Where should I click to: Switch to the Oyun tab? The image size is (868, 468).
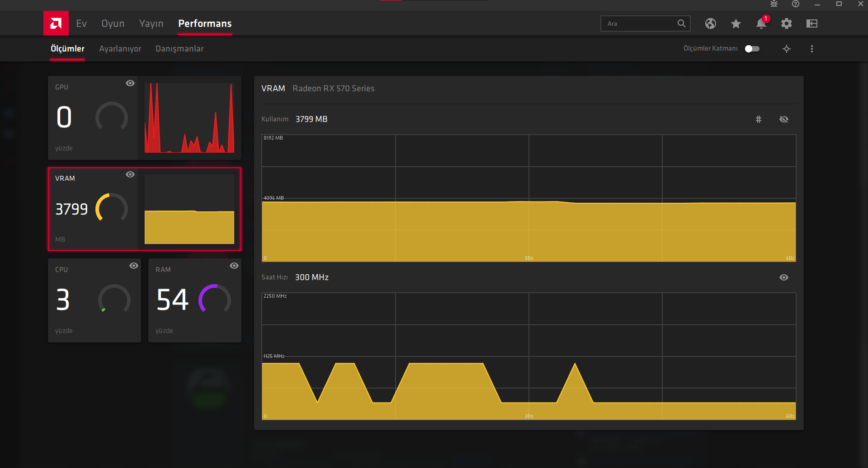113,23
